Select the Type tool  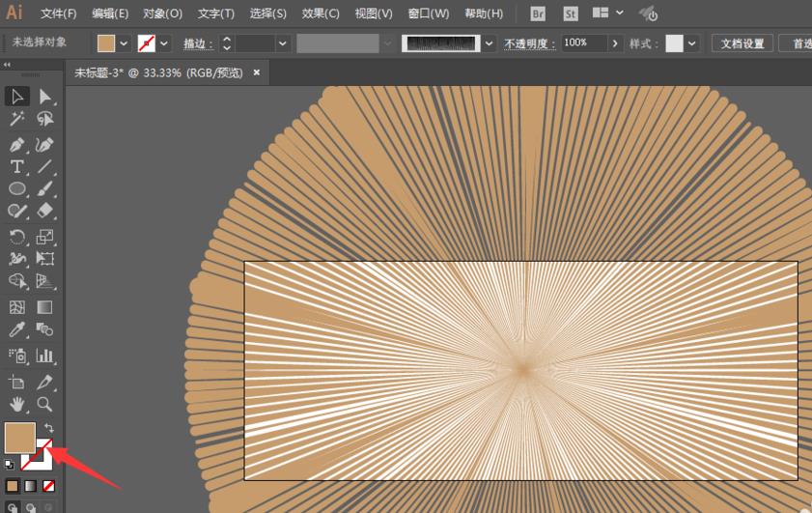tap(16, 166)
